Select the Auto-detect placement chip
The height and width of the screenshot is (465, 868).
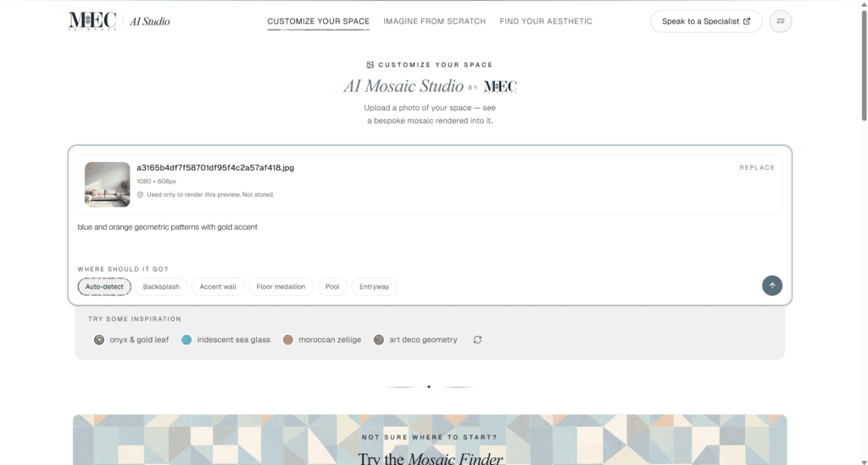point(104,287)
